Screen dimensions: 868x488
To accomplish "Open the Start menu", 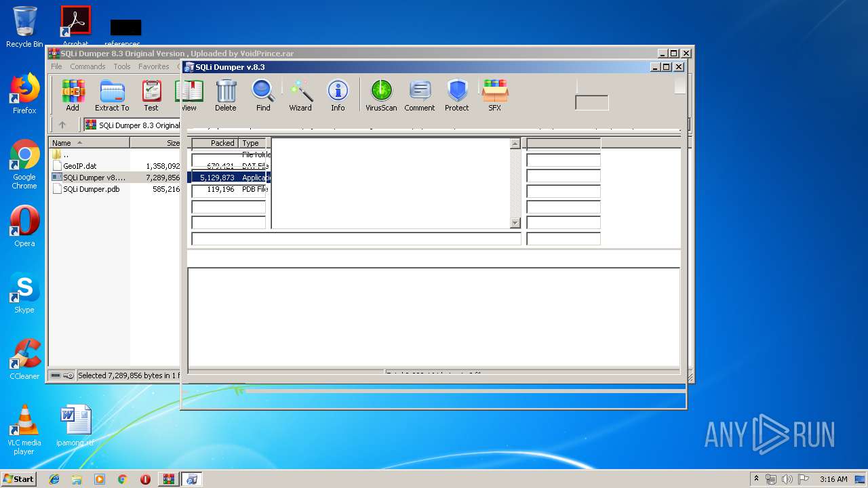I will pyautogui.click(x=18, y=479).
